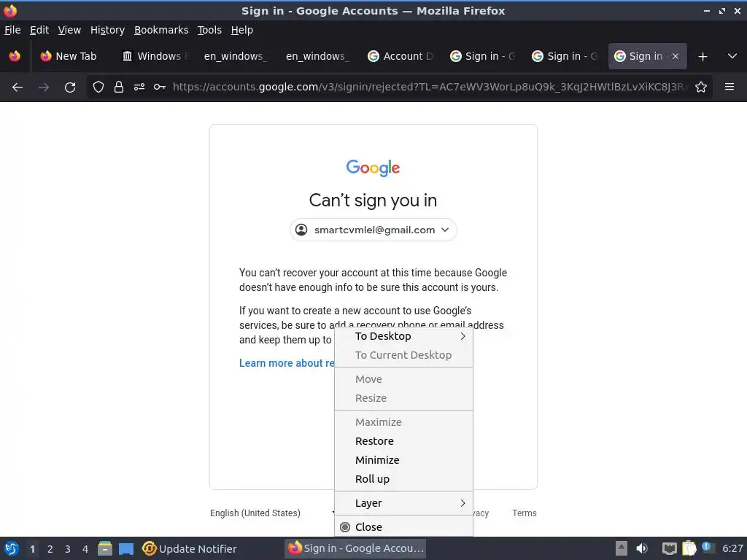Expand the To Desktop submenu
This screenshot has height=560, width=747.
click(x=403, y=336)
